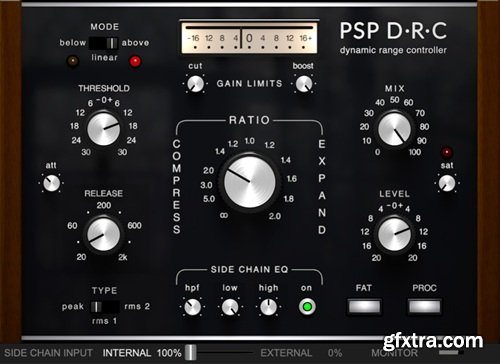Click the 5.0 compress ratio marking
This screenshot has height=364, width=500.
tap(209, 199)
